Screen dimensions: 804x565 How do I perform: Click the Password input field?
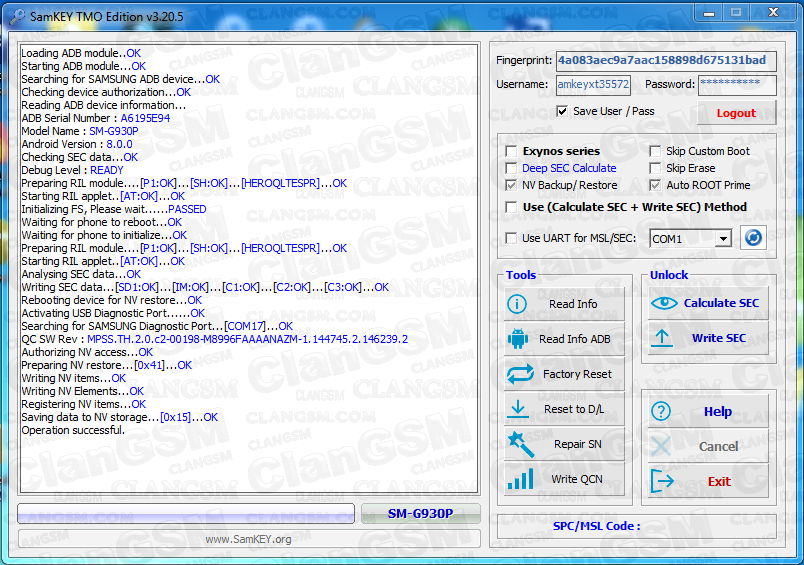coord(737,85)
